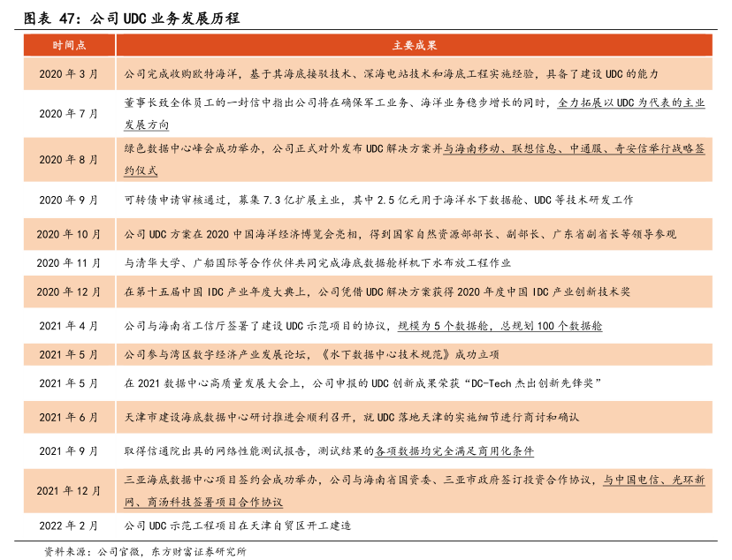
Task: Click the 2020年7月 date cell
Action: point(69,114)
